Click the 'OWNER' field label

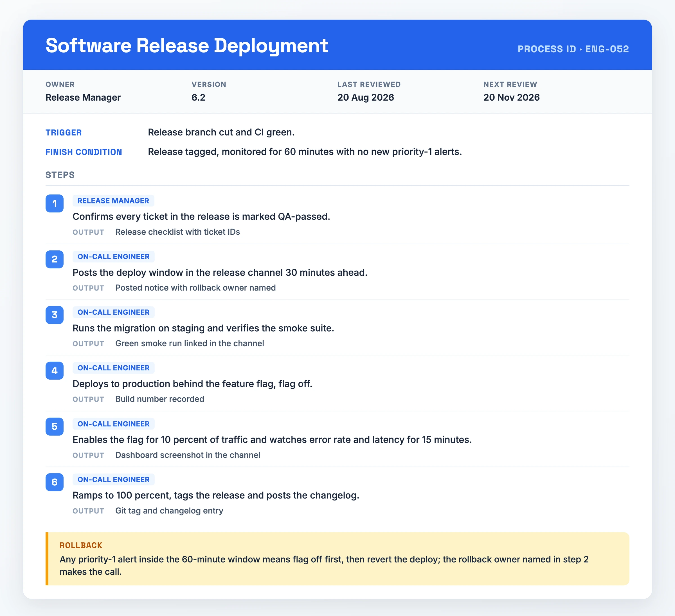click(x=60, y=84)
